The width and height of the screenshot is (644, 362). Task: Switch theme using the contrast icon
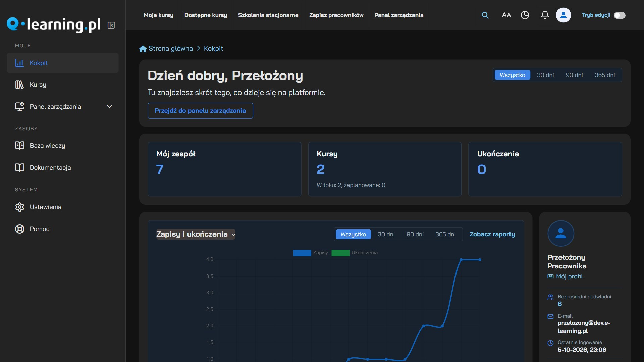point(525,15)
